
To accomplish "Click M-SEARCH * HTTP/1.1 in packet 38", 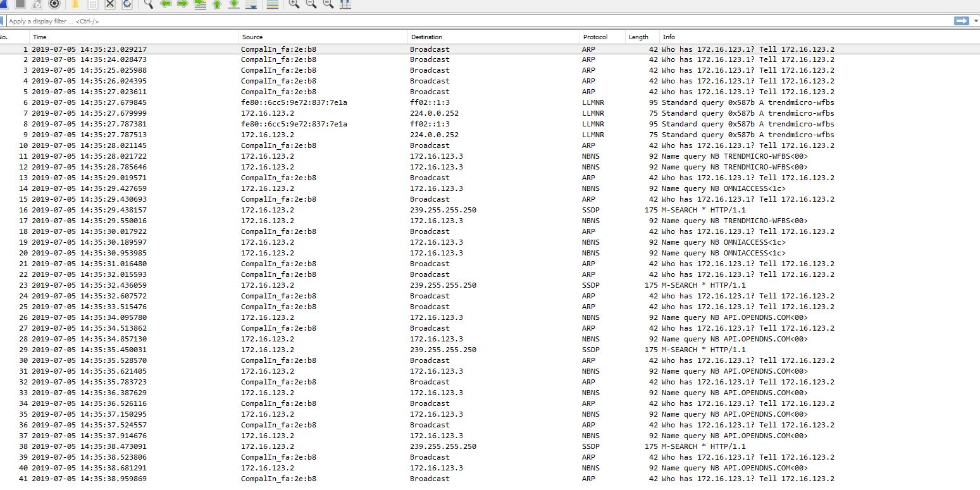I will [x=704, y=446].
